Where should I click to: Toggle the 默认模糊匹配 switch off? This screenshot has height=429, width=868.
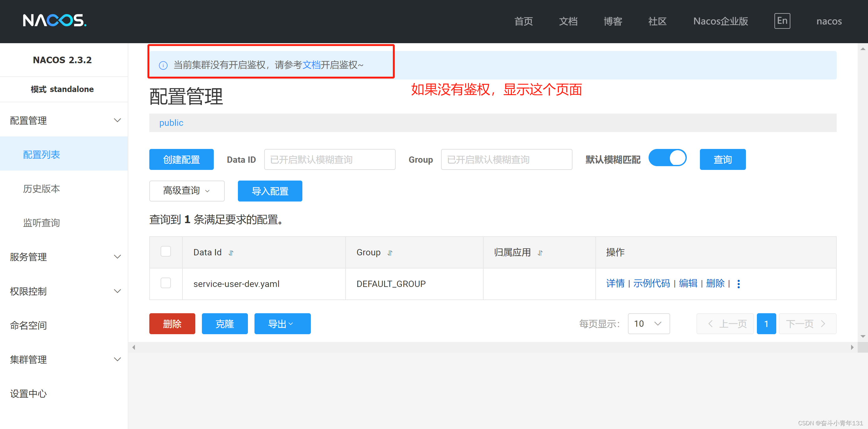(667, 158)
